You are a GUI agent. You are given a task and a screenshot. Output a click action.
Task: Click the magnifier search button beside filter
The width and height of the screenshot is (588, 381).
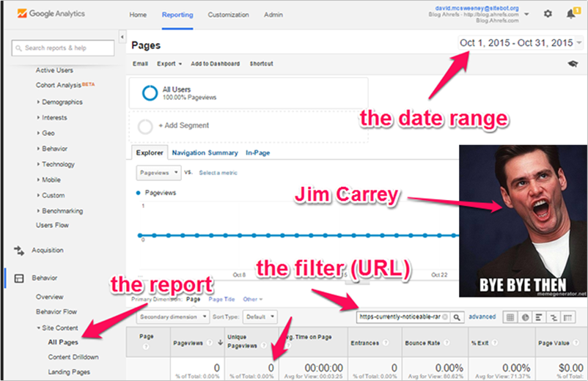tap(457, 317)
